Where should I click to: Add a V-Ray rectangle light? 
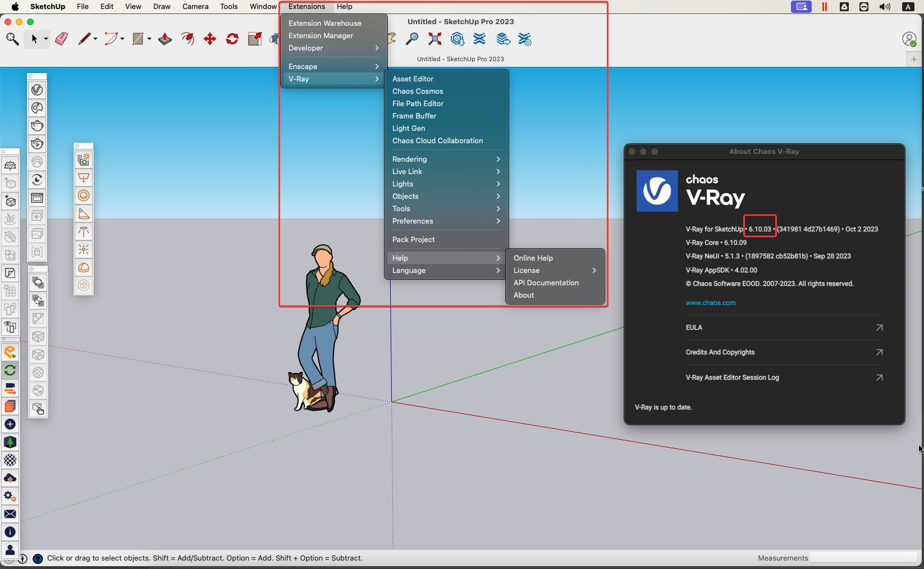click(x=84, y=178)
